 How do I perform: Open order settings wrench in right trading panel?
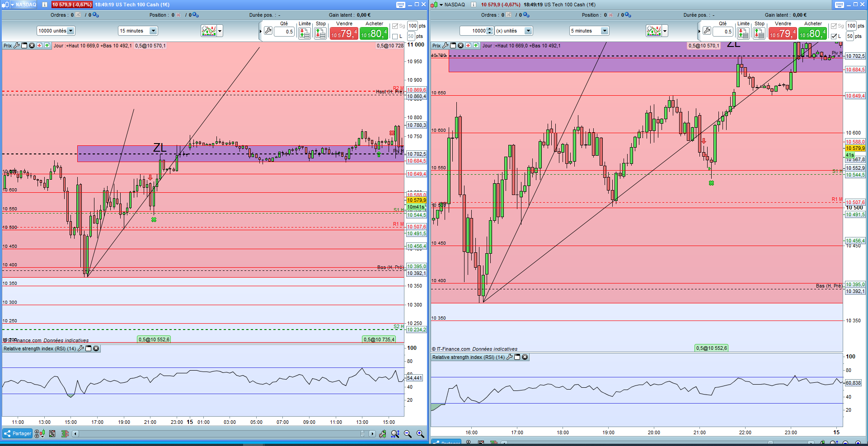707,31
